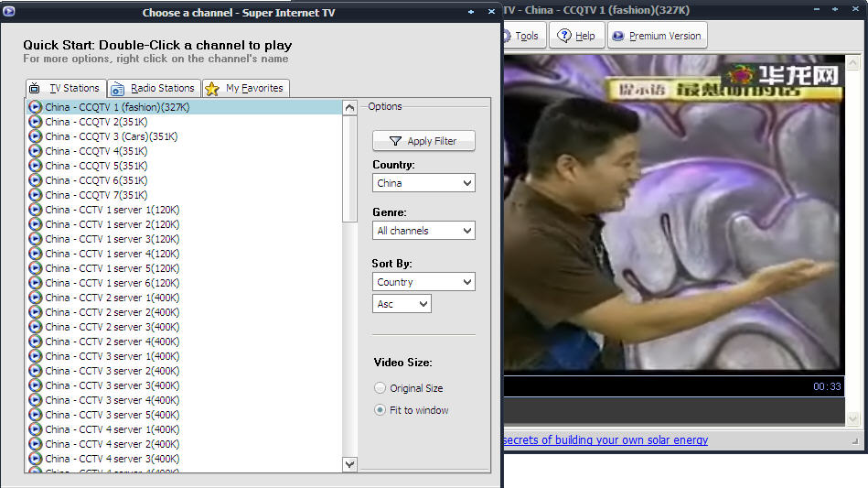Click the Premium Version toolbar icon
The image size is (868, 488).
(x=617, y=36)
